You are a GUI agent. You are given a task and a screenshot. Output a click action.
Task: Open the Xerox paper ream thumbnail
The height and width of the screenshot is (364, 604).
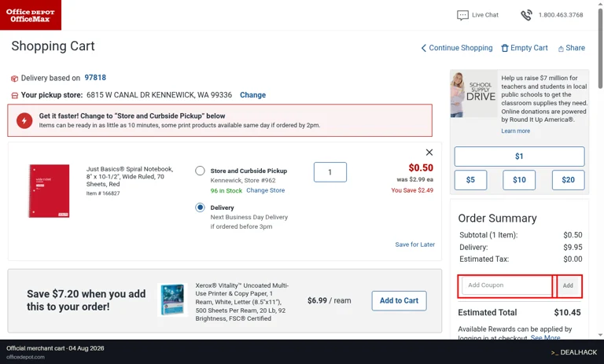[172, 300]
